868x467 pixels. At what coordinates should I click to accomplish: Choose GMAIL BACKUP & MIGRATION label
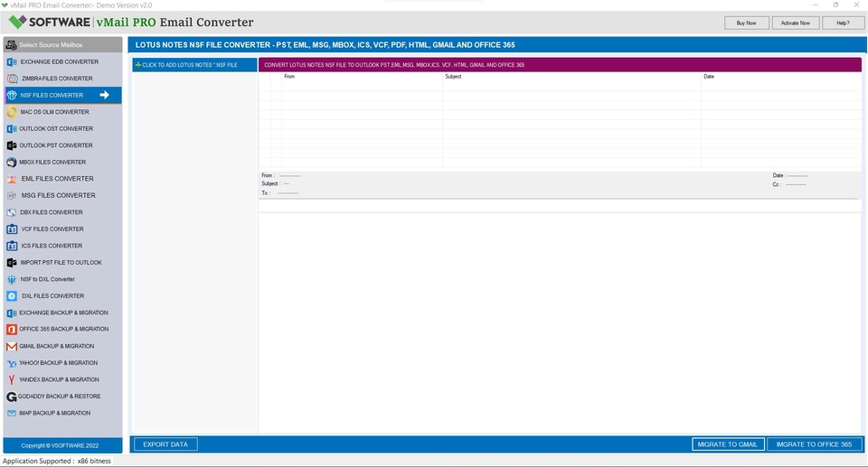[56, 346]
